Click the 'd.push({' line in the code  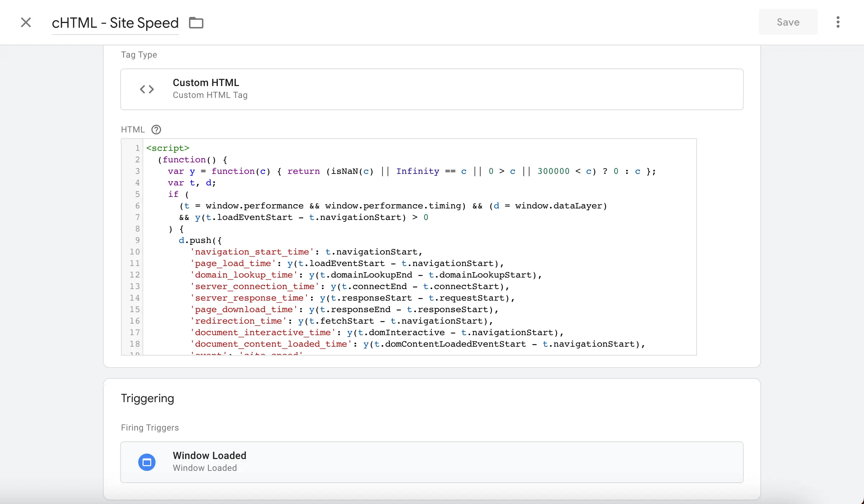200,240
